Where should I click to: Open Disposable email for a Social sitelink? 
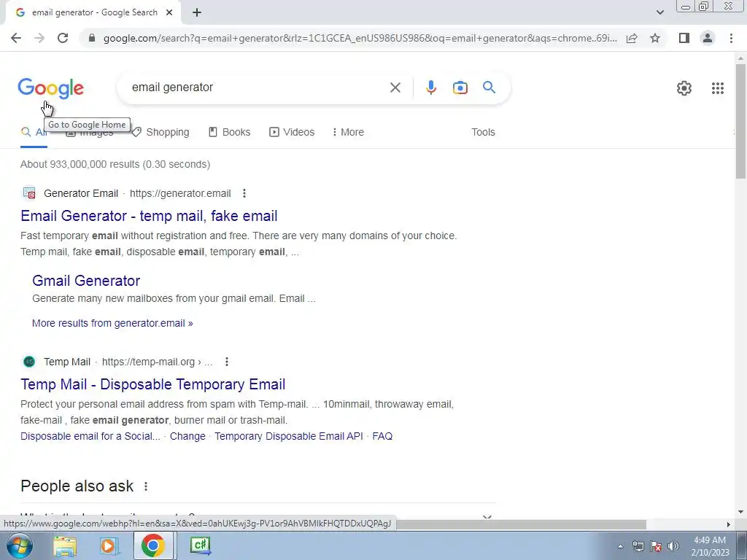point(90,436)
